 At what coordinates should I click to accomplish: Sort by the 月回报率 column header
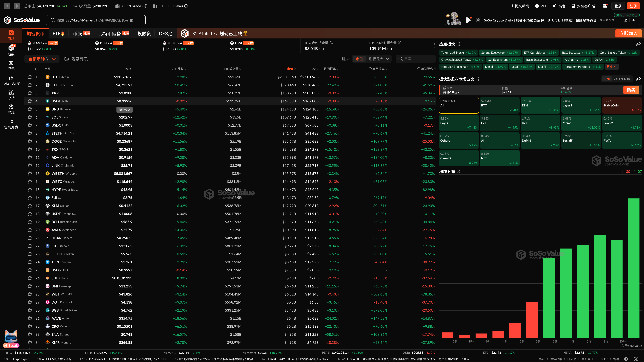331,69
